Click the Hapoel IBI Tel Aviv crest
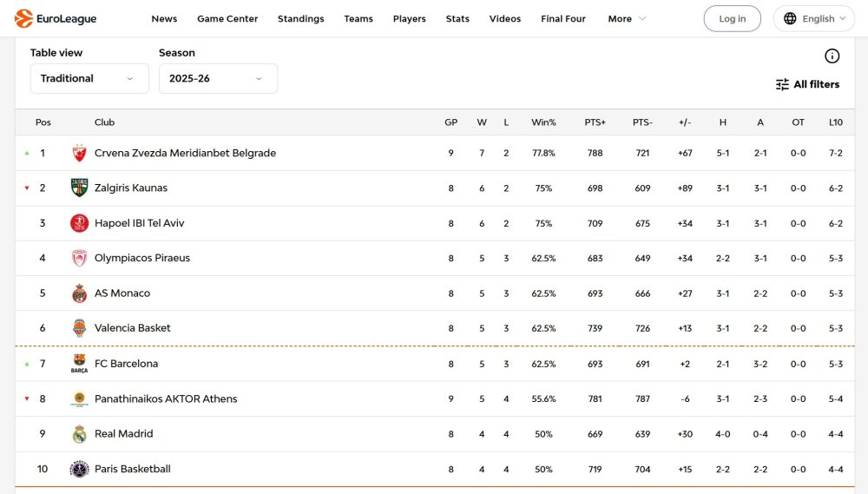 point(79,223)
